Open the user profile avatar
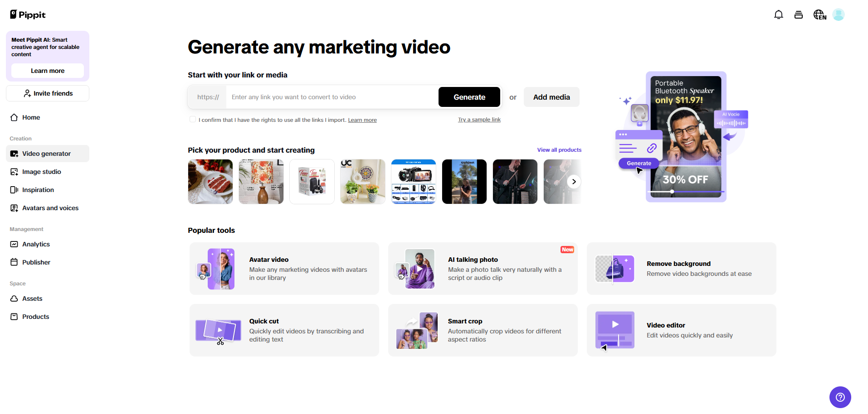The image size is (868, 414). click(839, 15)
